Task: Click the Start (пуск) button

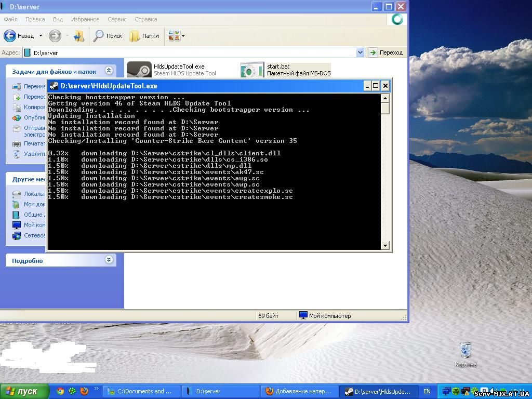Action: (x=24, y=391)
